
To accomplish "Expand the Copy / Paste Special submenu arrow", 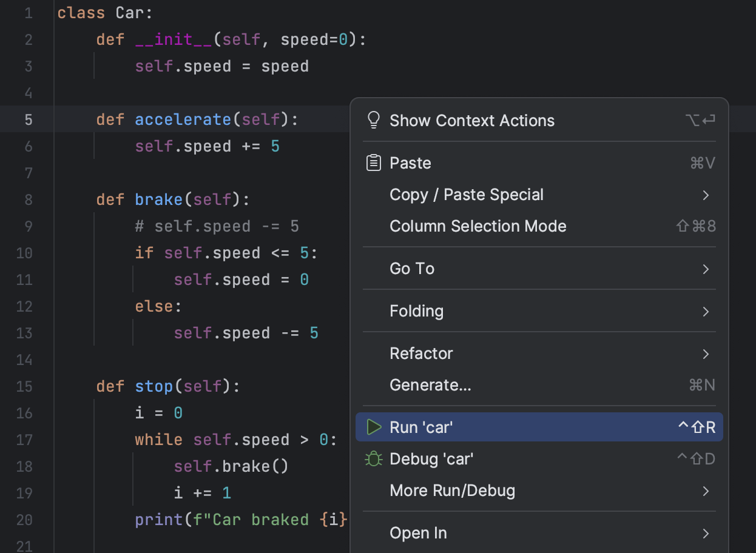I will click(706, 195).
